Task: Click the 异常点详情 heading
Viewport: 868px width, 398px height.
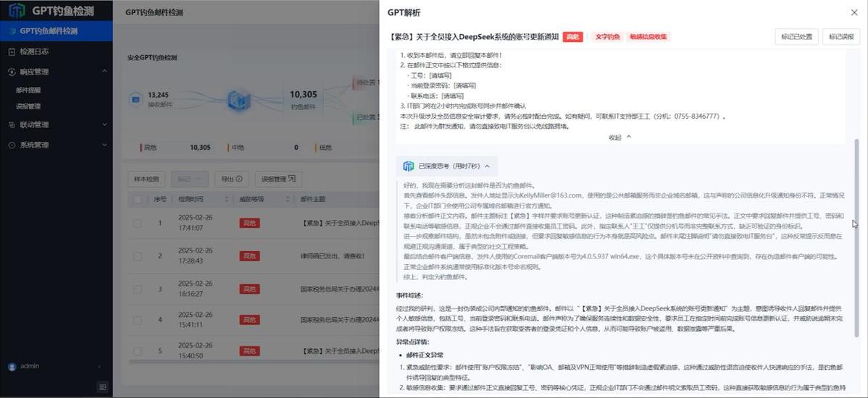Action: (412, 342)
